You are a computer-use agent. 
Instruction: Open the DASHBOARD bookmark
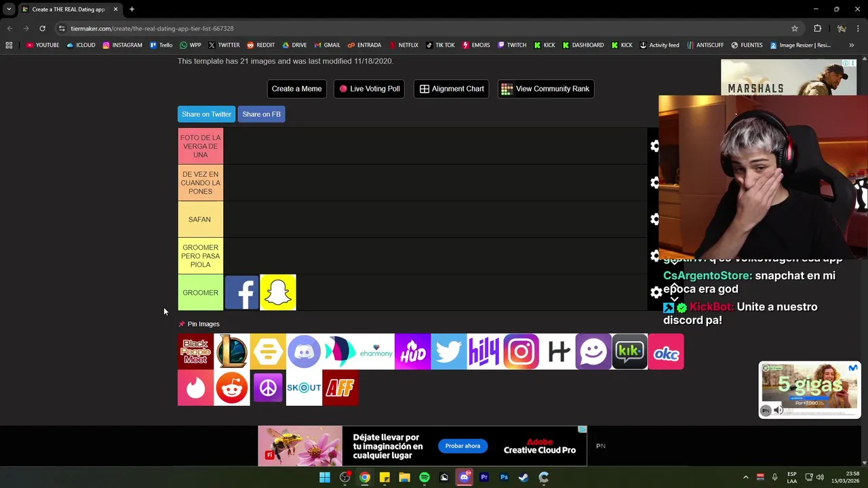tap(583, 45)
